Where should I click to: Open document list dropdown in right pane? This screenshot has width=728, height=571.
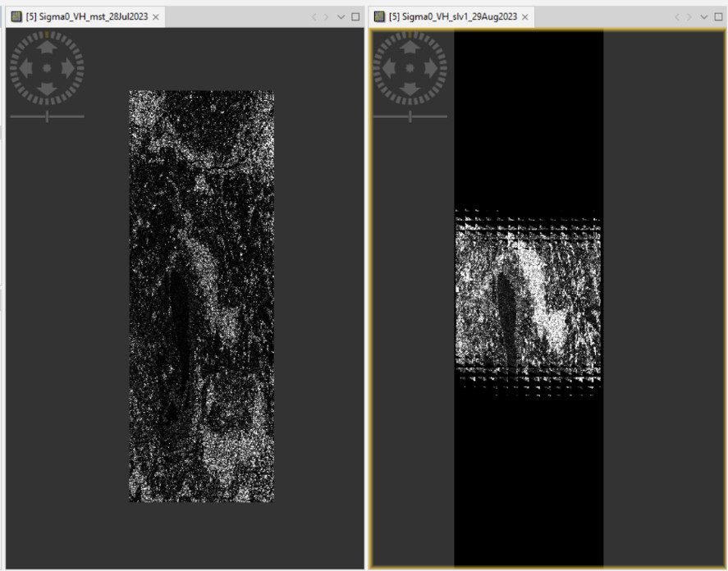[705, 17]
